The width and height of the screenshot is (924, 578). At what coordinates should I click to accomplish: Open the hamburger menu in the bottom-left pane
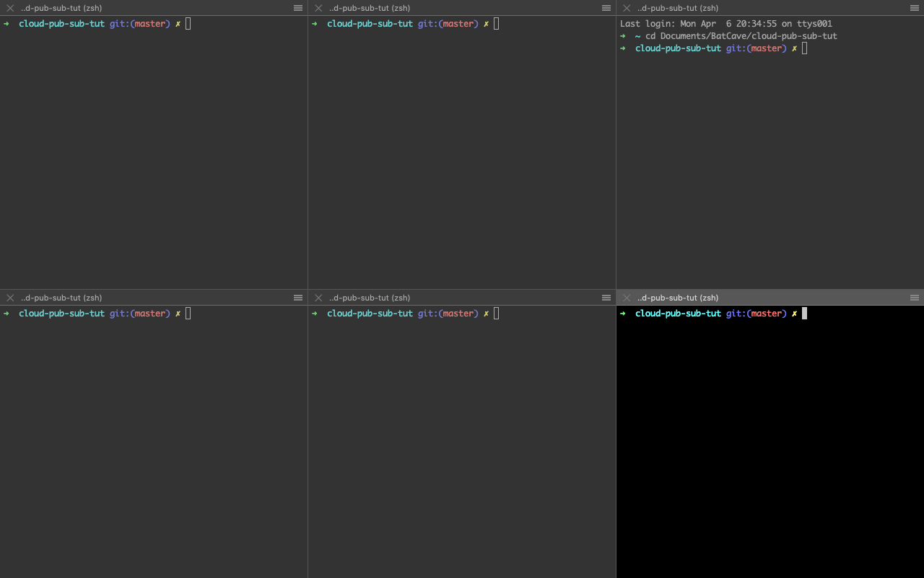[x=298, y=297]
